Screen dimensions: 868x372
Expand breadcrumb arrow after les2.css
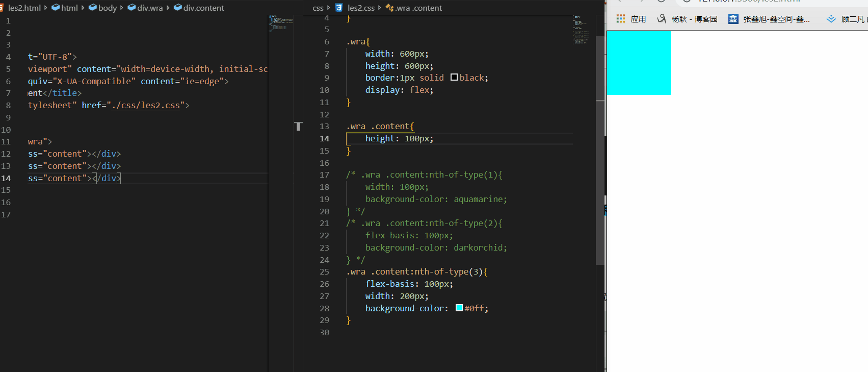pyautogui.click(x=380, y=8)
